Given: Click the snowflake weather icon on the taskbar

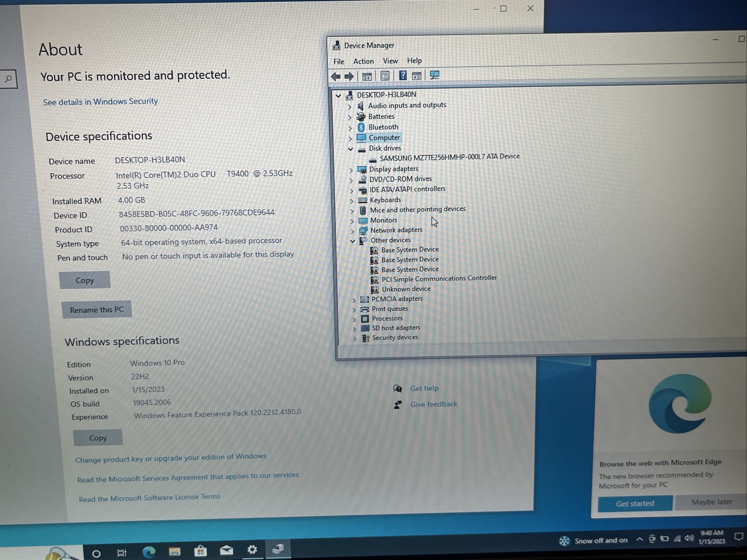Looking at the screenshot, I should pos(564,541).
